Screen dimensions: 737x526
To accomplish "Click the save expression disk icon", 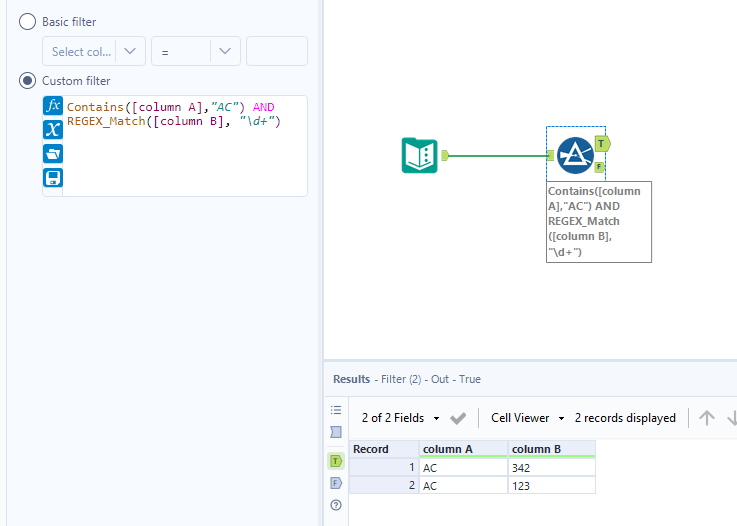I will pyautogui.click(x=53, y=177).
